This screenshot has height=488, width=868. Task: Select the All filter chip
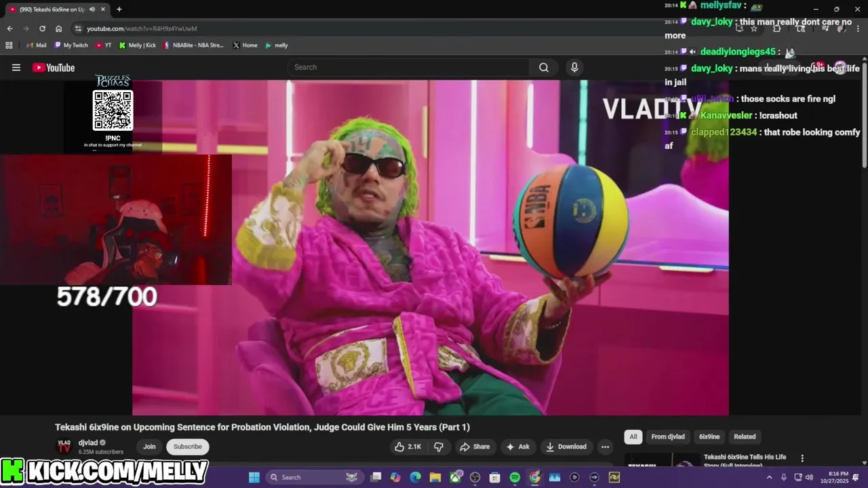click(x=633, y=436)
